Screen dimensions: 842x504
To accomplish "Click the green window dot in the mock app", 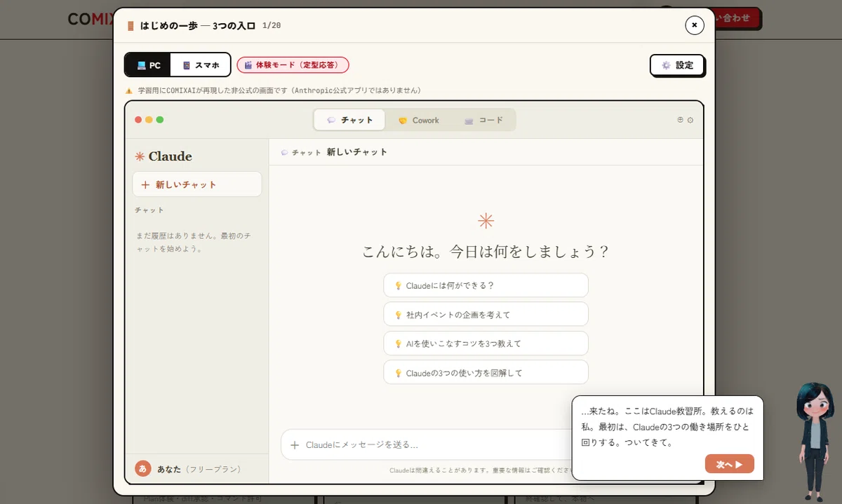I will 160,120.
